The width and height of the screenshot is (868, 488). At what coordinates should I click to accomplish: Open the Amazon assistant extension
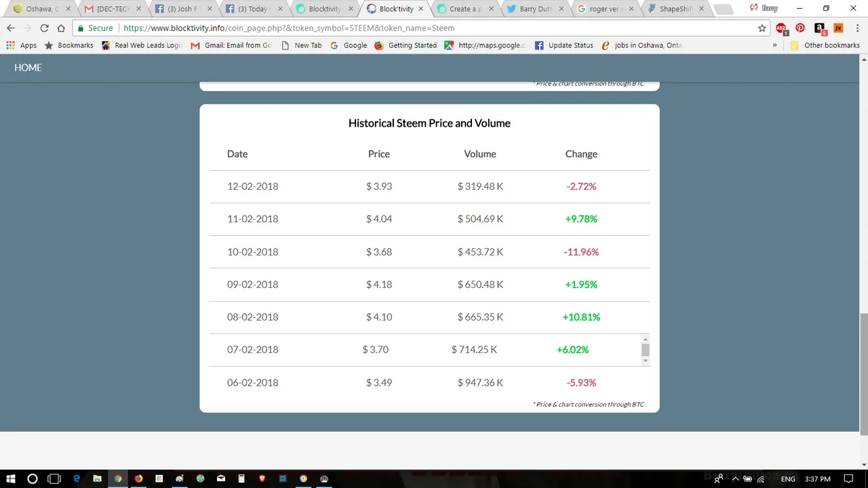point(819,28)
